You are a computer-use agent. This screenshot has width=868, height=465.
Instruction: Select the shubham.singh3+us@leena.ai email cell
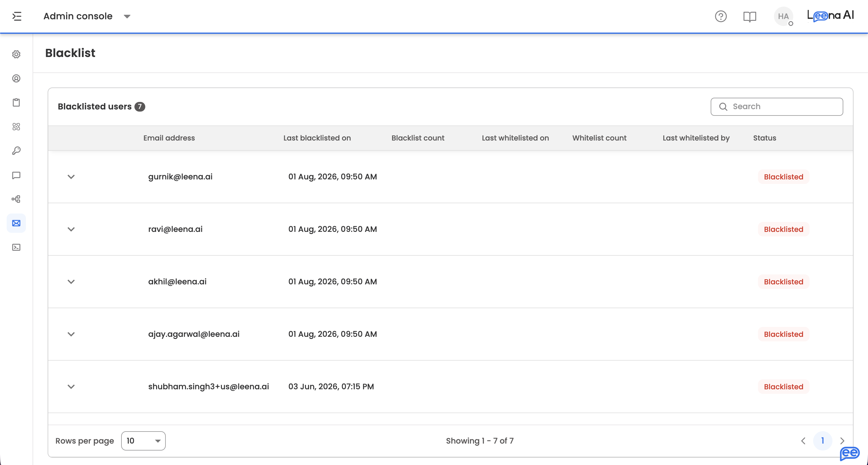click(x=209, y=387)
